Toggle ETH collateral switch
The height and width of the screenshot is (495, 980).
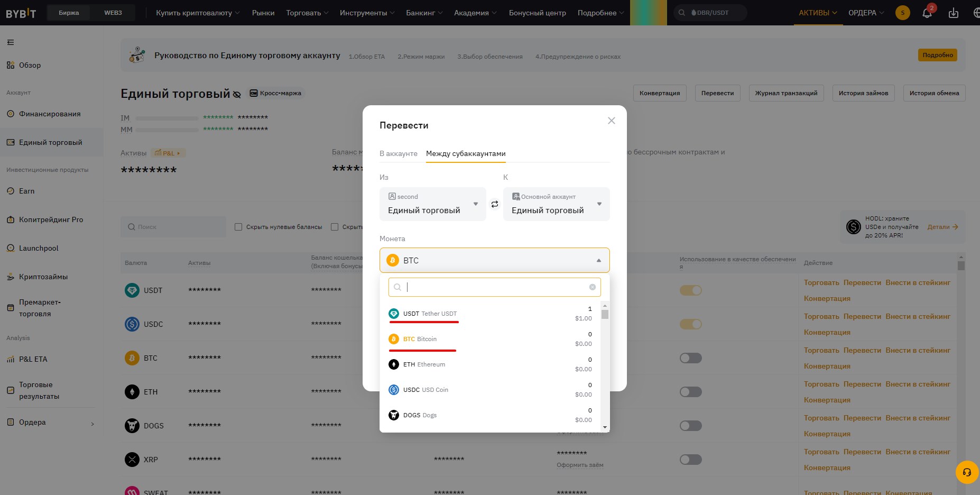point(691,392)
